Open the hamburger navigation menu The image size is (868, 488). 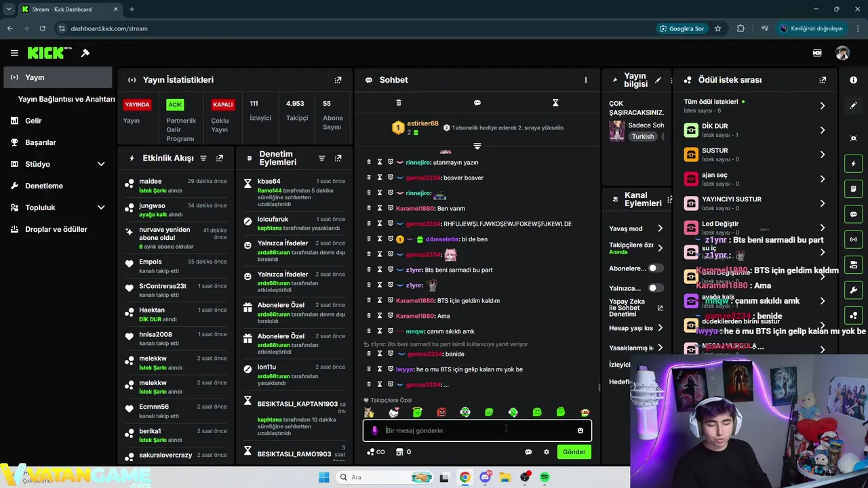pyautogui.click(x=14, y=53)
